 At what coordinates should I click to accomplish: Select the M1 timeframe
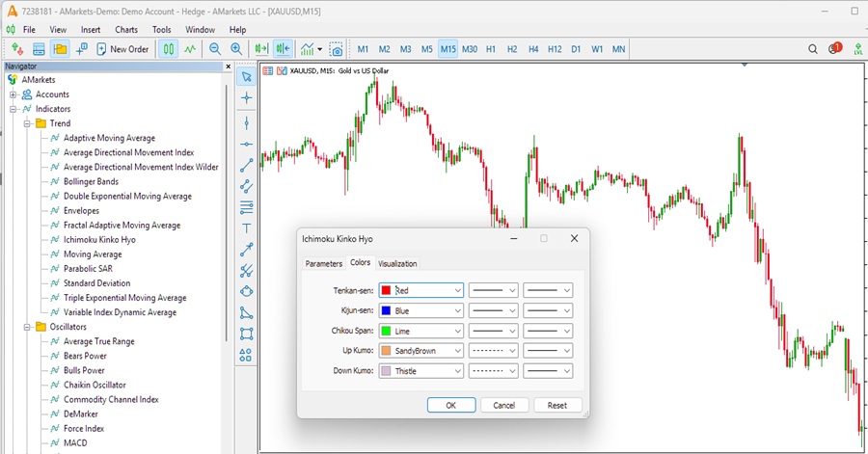click(x=363, y=49)
